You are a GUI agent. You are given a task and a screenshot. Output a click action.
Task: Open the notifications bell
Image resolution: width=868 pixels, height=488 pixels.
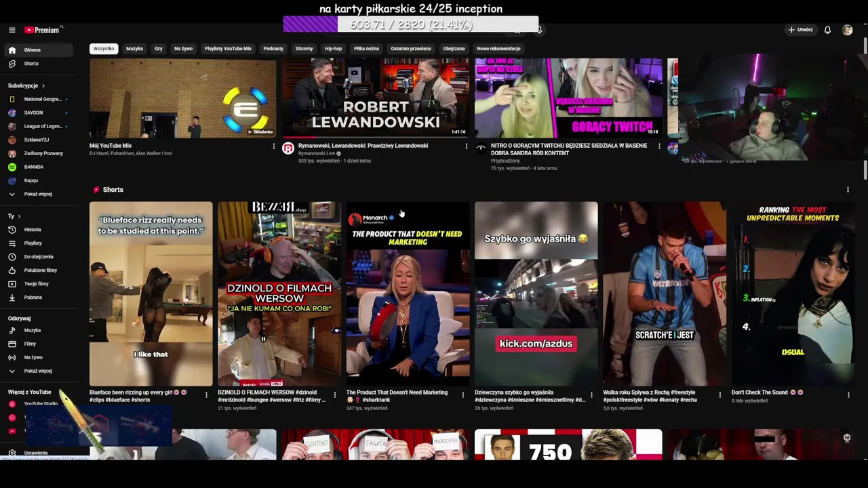coord(827,30)
